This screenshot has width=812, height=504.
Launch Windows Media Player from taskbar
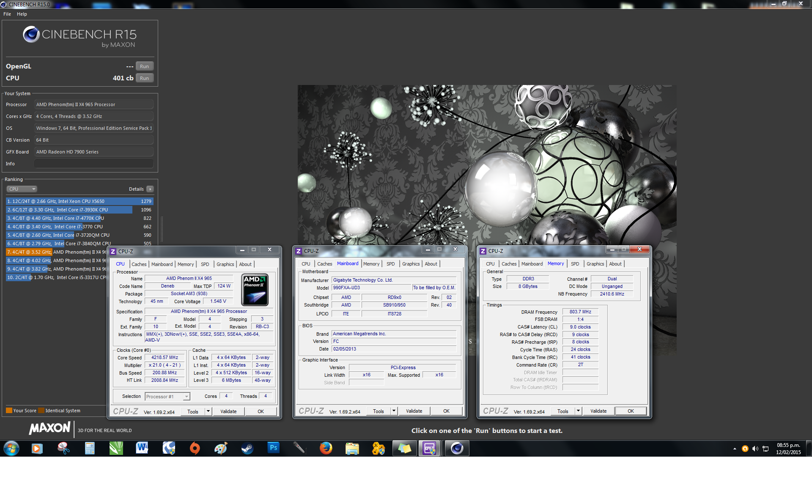tap(37, 448)
